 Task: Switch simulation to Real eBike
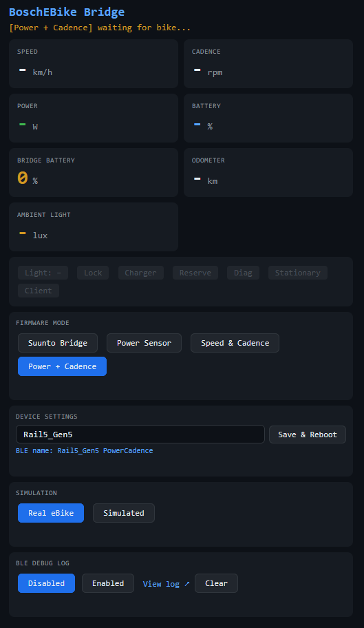click(x=51, y=512)
